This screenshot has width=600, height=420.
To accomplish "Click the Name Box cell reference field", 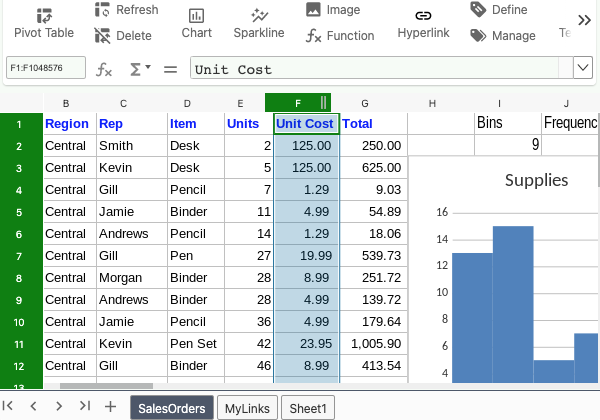I will click(46, 68).
